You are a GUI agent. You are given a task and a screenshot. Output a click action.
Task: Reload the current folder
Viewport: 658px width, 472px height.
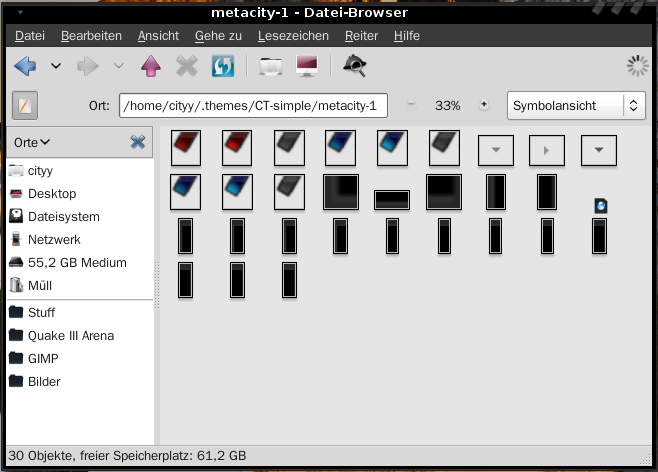[223, 66]
